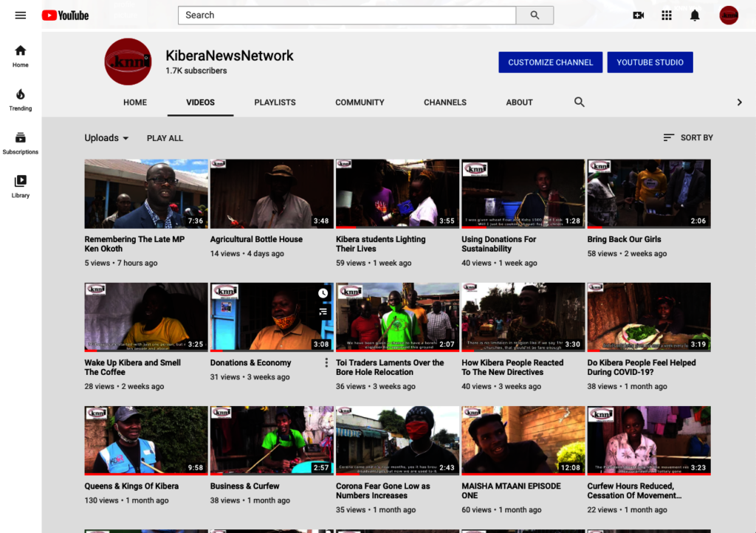Open Corona Fear Gone Low thumbnail

(x=397, y=441)
